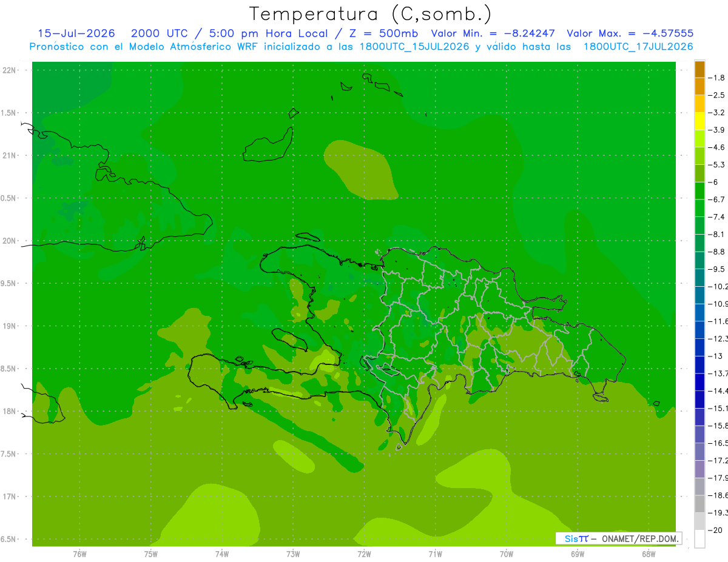Click the latitude label '20N'
The width and height of the screenshot is (728, 562).
point(10,241)
